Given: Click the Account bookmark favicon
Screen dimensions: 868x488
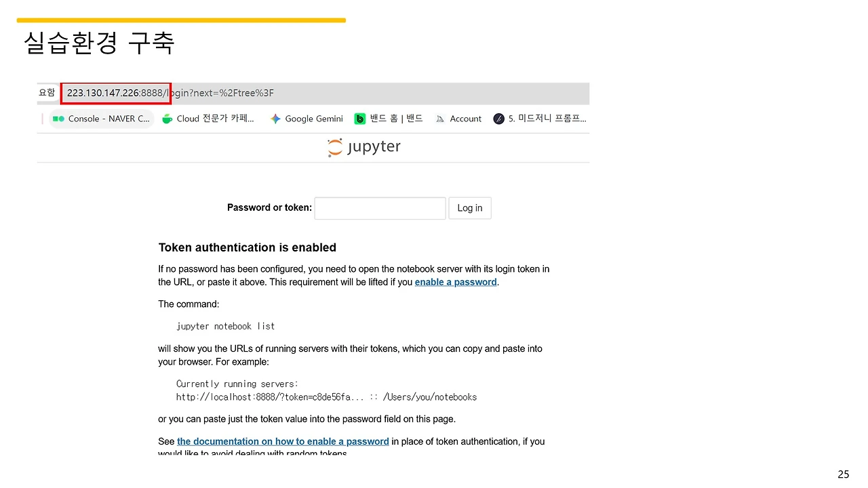Looking at the screenshot, I should [440, 119].
